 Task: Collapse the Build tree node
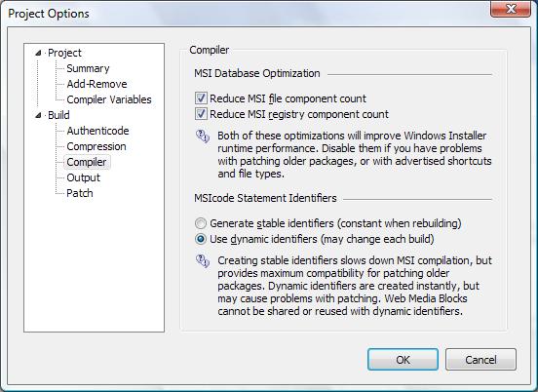click(38, 115)
